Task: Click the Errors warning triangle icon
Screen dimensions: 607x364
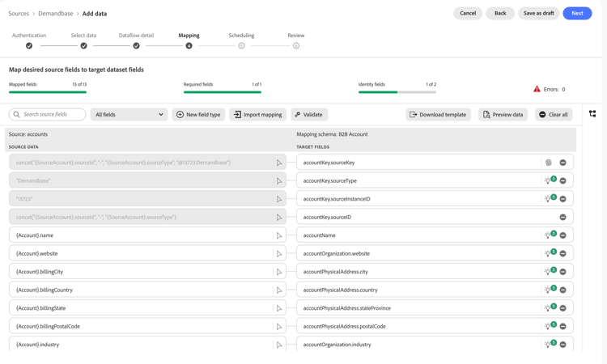Action: coord(537,89)
